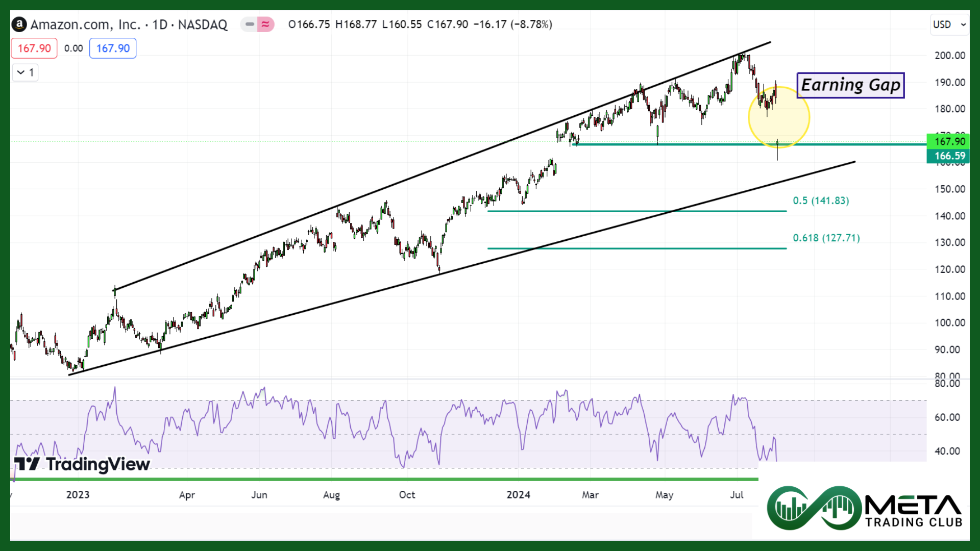Click the 60.00 RSI scale label
980x551 pixels.
947,417
